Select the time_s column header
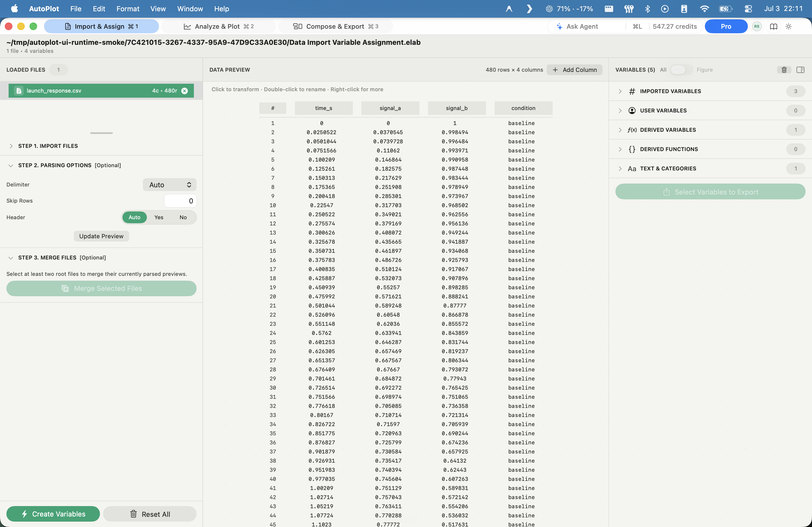 [x=324, y=108]
